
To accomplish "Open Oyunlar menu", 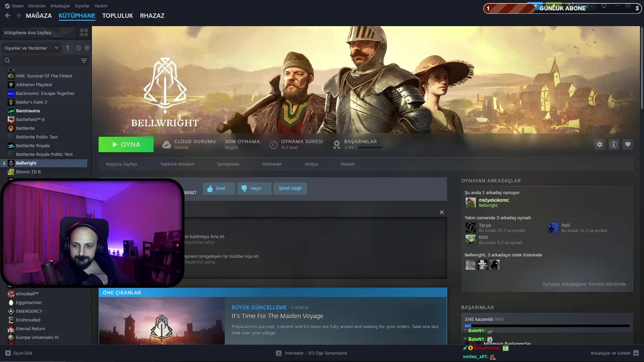I will (83, 6).
